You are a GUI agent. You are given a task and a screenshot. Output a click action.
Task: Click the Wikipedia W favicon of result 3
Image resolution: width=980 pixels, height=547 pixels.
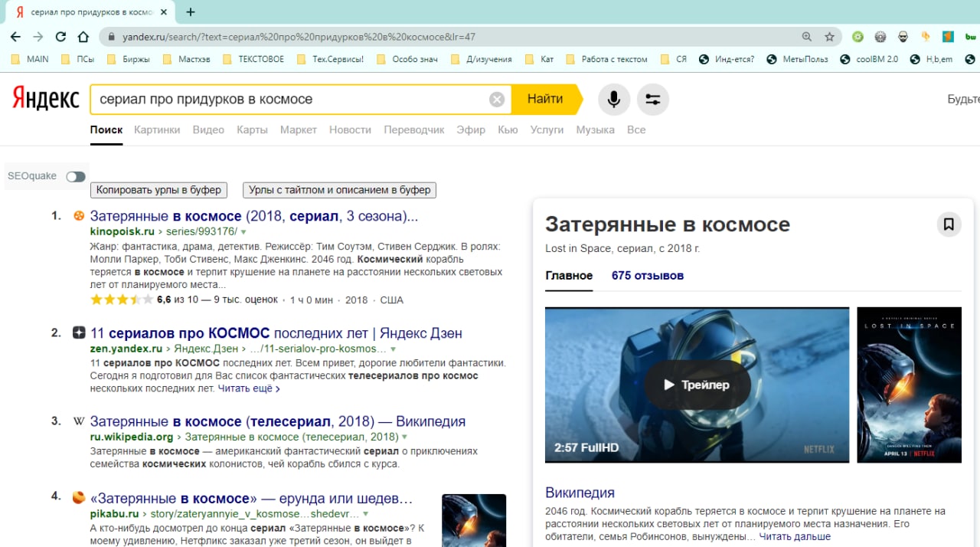click(x=78, y=421)
